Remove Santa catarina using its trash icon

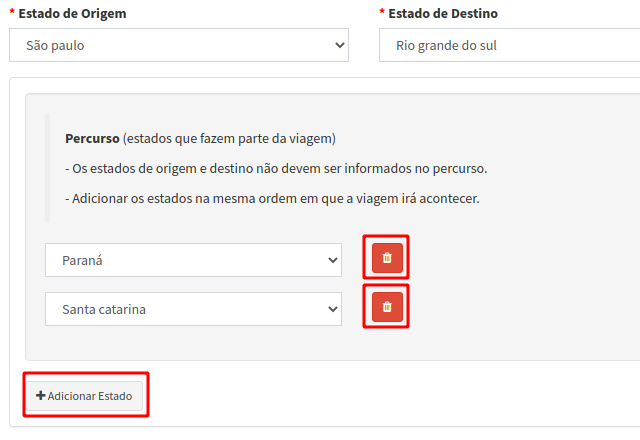387,307
